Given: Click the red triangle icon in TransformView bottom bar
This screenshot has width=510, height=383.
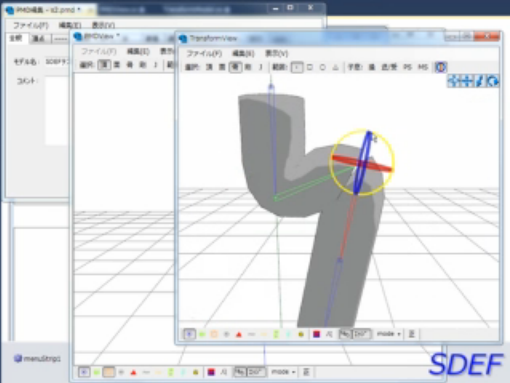Looking at the screenshot, I should [239, 334].
